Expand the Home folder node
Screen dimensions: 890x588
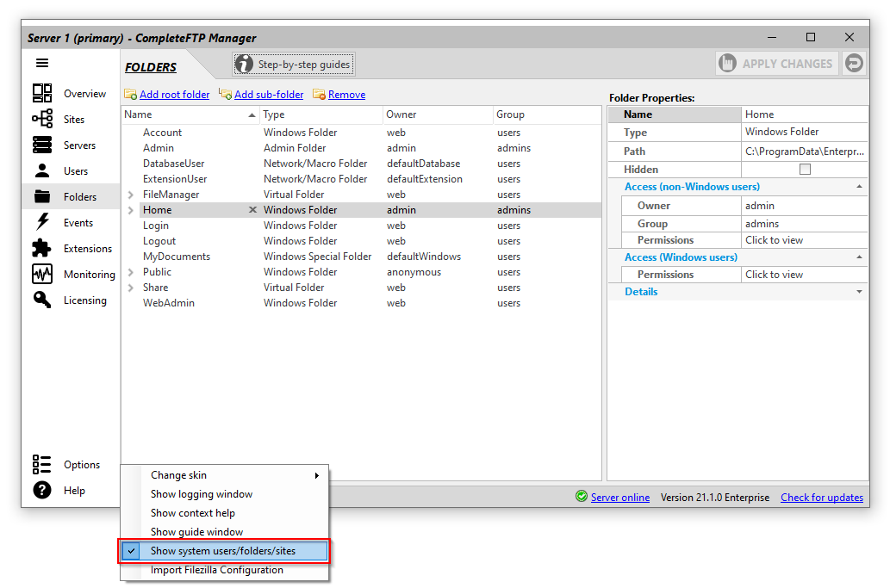click(x=131, y=210)
